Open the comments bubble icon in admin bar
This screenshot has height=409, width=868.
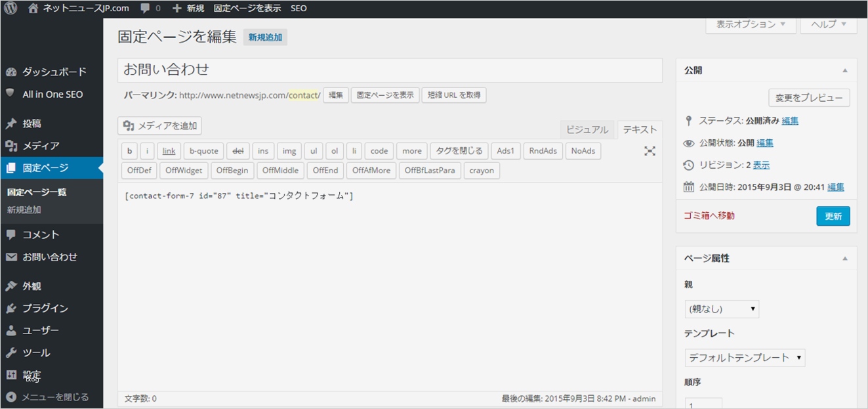(x=145, y=9)
